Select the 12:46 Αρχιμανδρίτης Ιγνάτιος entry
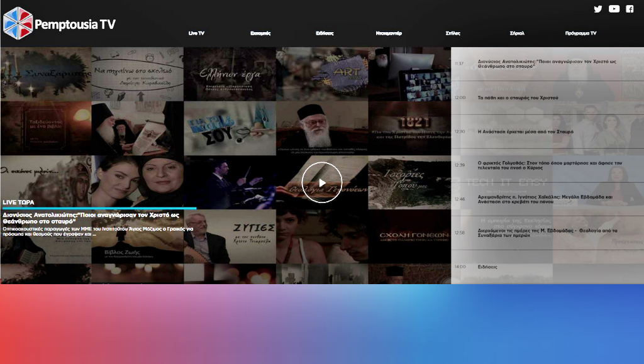The height and width of the screenshot is (364, 644). point(545,199)
